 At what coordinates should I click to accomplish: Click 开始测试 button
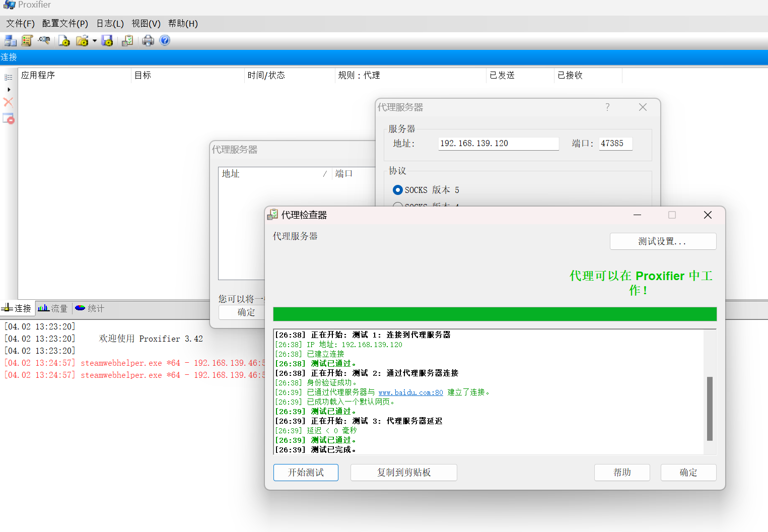tap(306, 473)
